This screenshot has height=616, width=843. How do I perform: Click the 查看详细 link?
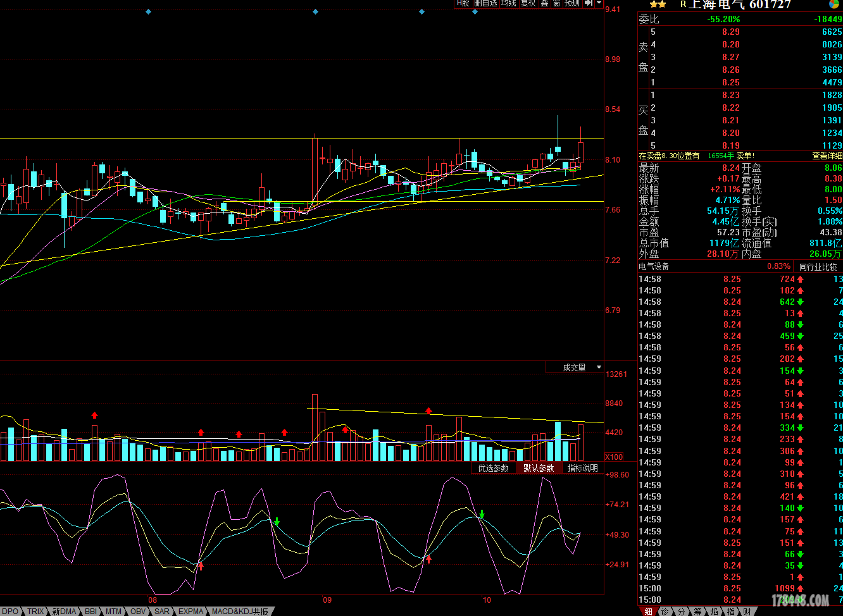(827, 156)
